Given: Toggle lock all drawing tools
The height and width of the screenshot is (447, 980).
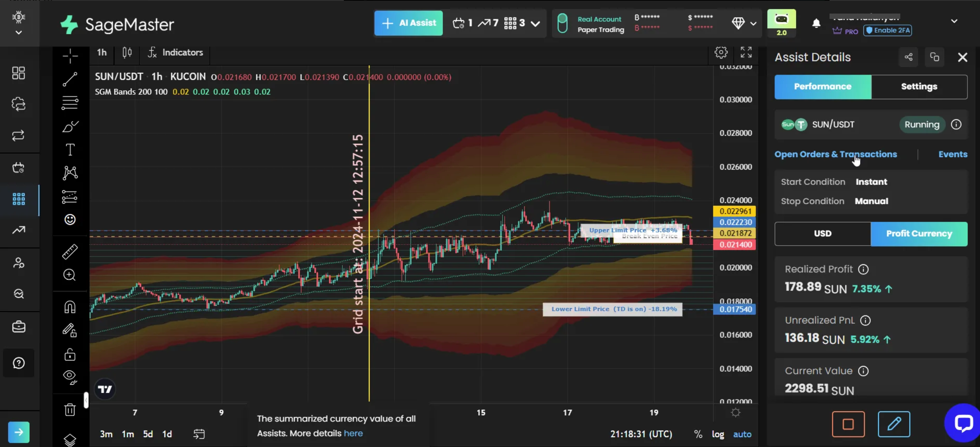Looking at the screenshot, I should point(70,354).
